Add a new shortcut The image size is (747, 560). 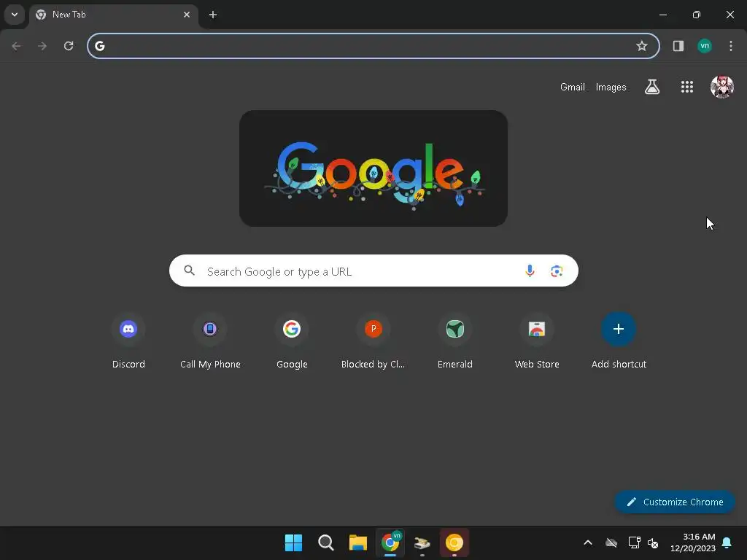click(x=619, y=341)
